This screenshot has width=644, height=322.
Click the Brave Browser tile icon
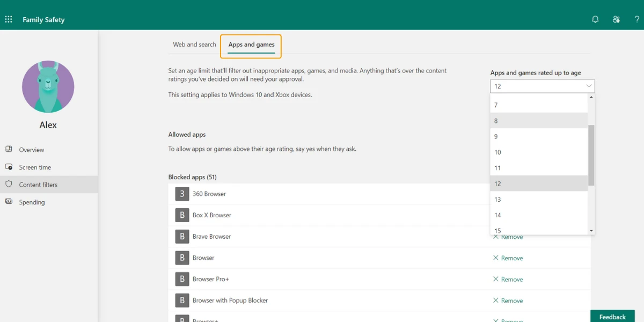coord(182,236)
